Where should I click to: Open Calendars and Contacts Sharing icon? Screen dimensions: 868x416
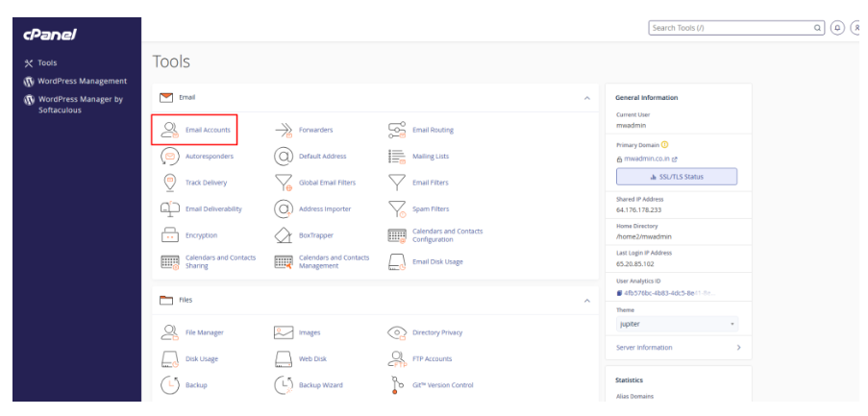(x=170, y=261)
